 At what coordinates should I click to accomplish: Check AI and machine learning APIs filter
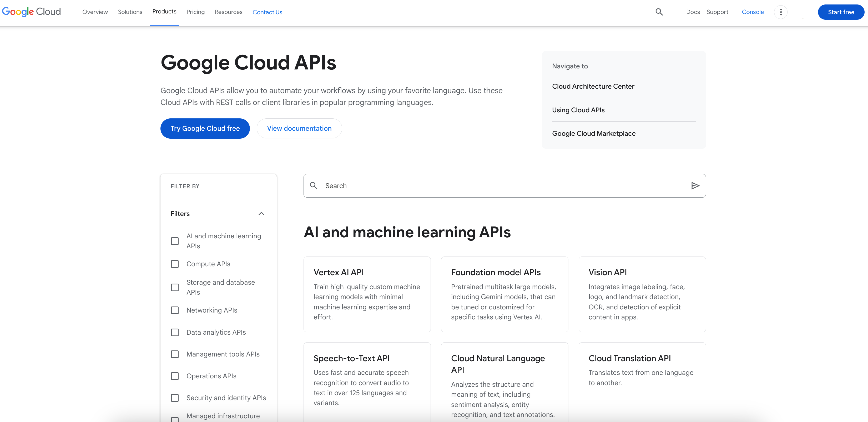(x=175, y=241)
